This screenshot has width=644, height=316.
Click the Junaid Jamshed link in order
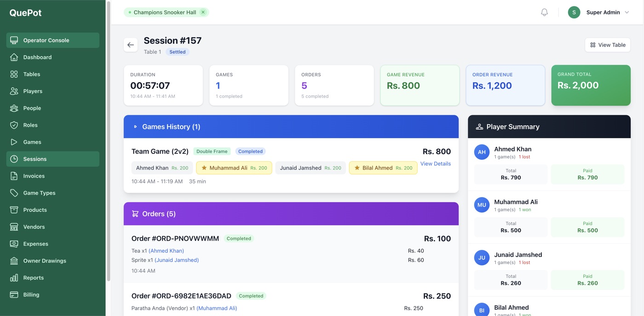click(177, 260)
